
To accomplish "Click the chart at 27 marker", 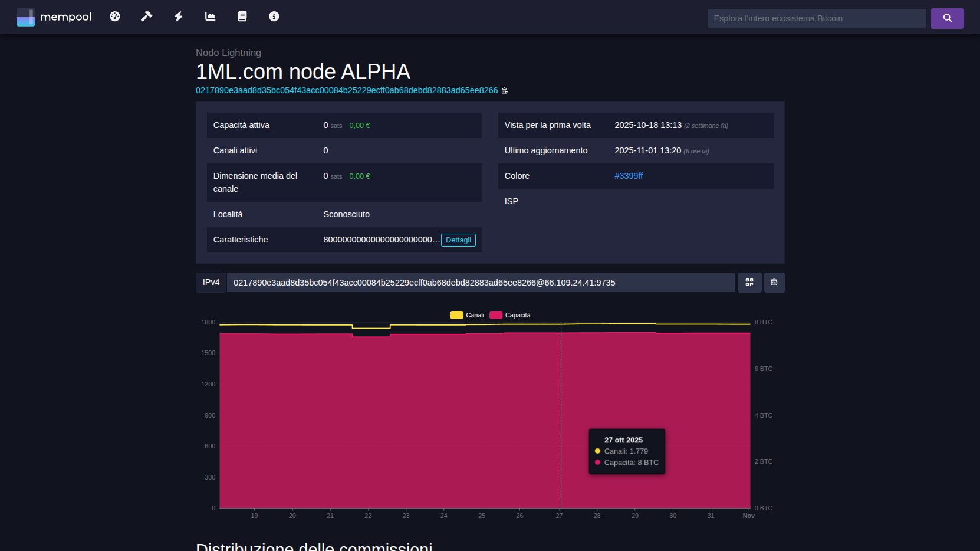I will pyautogui.click(x=561, y=413).
